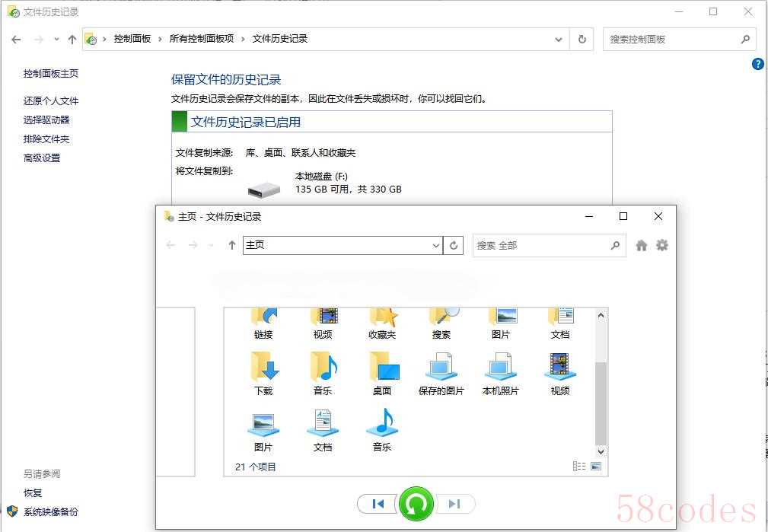Open 高级设置 in sidebar

tap(42, 158)
